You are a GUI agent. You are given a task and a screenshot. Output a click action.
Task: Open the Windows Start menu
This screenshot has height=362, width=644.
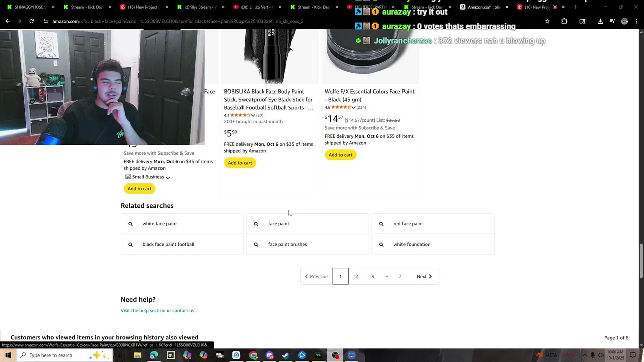[x=8, y=355]
